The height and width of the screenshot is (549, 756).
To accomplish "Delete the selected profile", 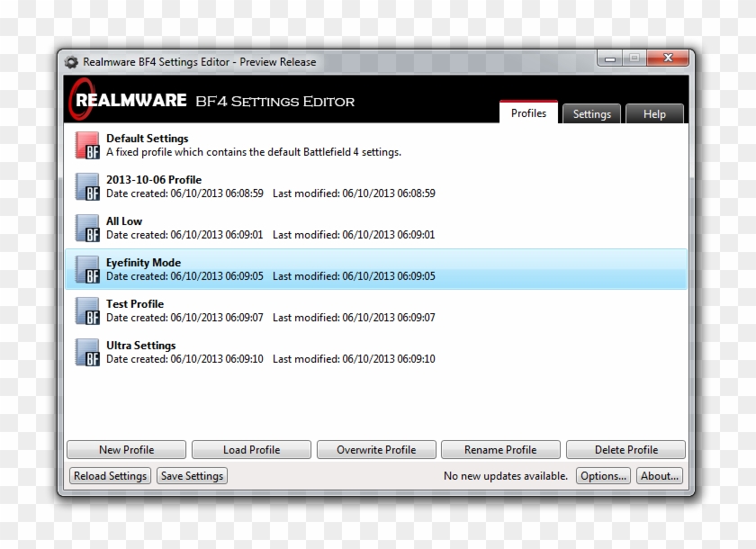I will 625,449.
